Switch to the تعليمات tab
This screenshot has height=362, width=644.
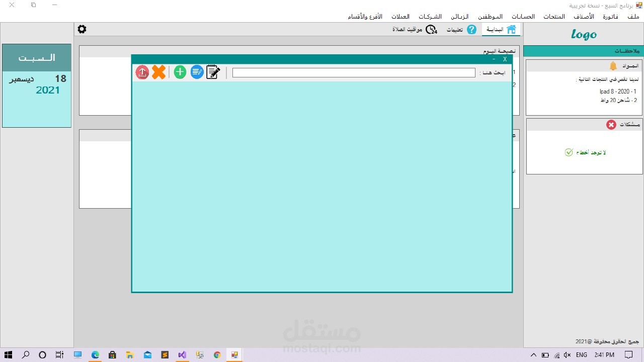[461, 30]
